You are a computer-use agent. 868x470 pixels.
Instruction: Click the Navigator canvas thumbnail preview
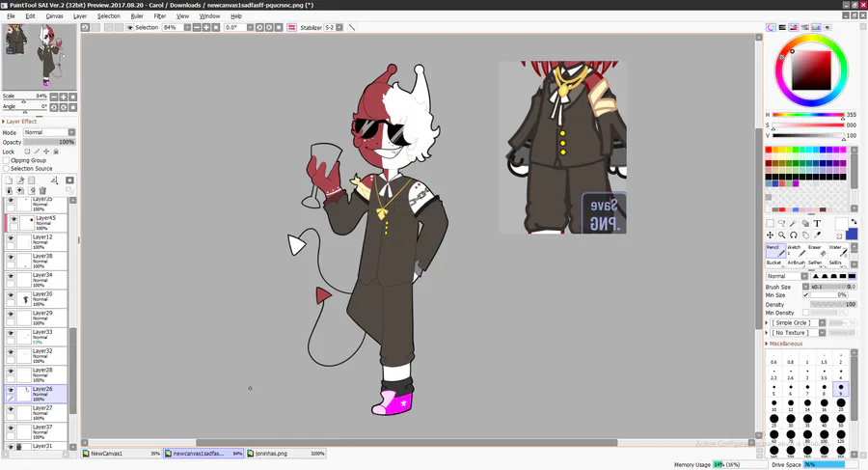click(x=40, y=56)
